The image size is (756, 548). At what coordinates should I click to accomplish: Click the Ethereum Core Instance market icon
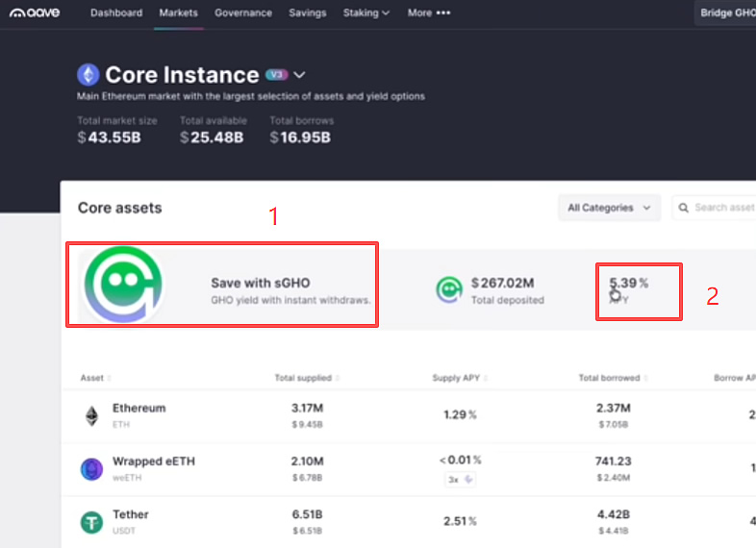(88, 75)
